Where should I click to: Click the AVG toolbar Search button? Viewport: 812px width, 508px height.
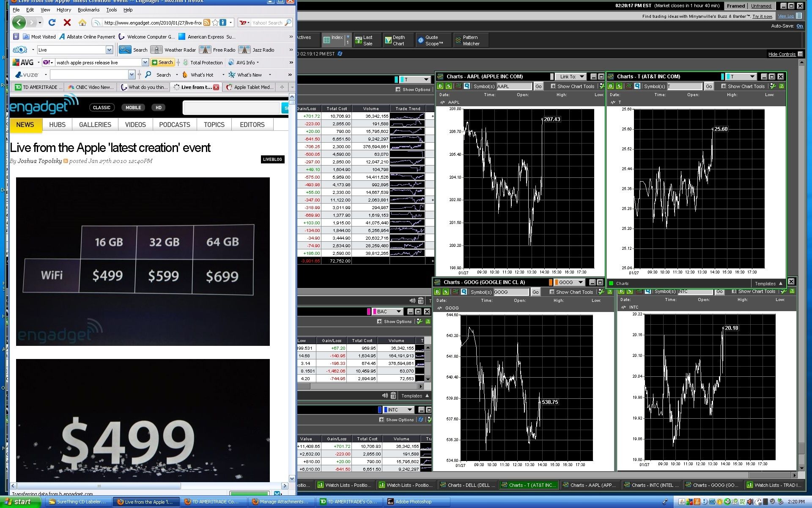pyautogui.click(x=162, y=63)
